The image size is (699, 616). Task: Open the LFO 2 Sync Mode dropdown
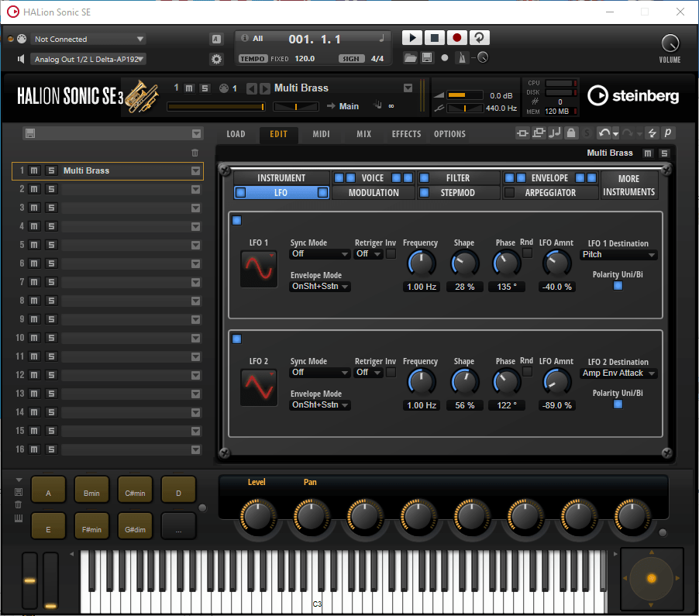(319, 372)
